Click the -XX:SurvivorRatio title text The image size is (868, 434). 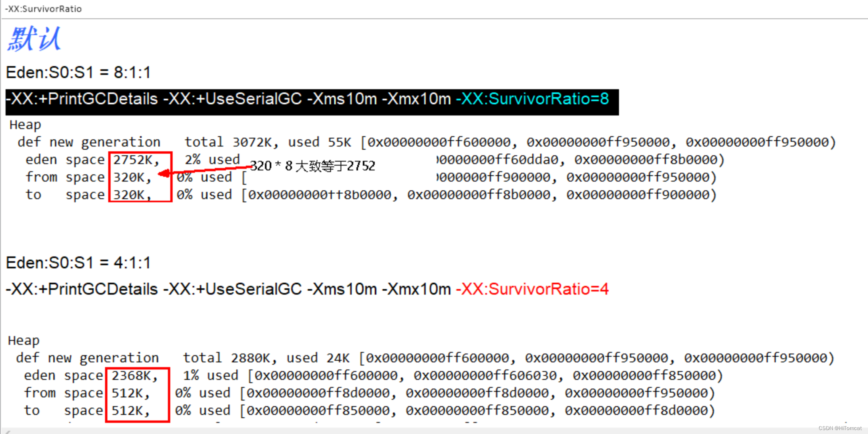[43, 9]
